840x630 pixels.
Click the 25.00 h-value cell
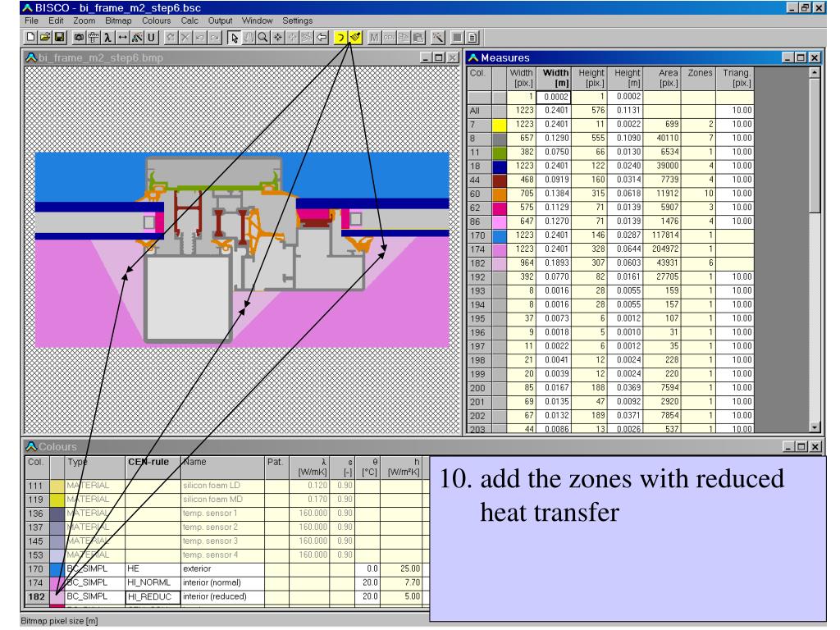pyautogui.click(x=402, y=569)
